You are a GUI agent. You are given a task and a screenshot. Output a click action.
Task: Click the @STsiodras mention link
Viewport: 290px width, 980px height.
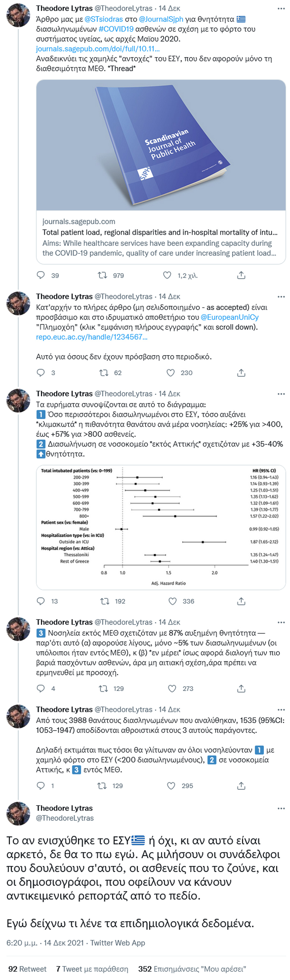[104, 19]
